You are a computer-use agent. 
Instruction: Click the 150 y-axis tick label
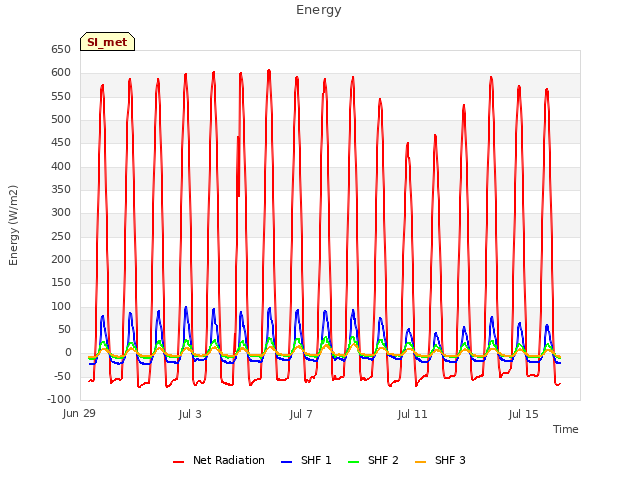(61, 282)
